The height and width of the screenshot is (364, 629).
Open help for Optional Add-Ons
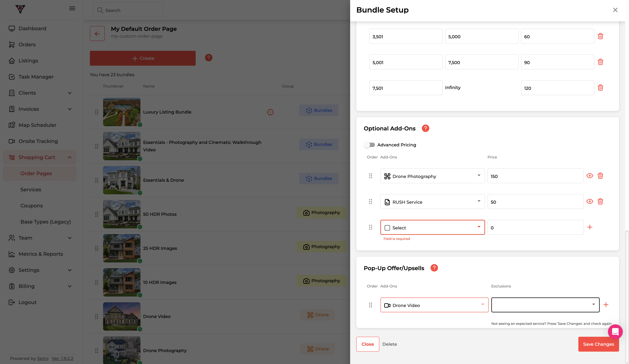click(x=425, y=128)
